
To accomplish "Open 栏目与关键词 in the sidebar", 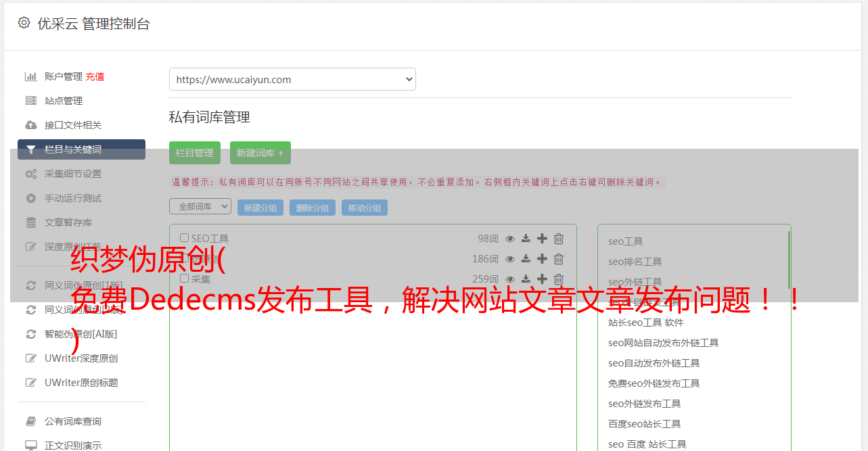I will pyautogui.click(x=81, y=149).
